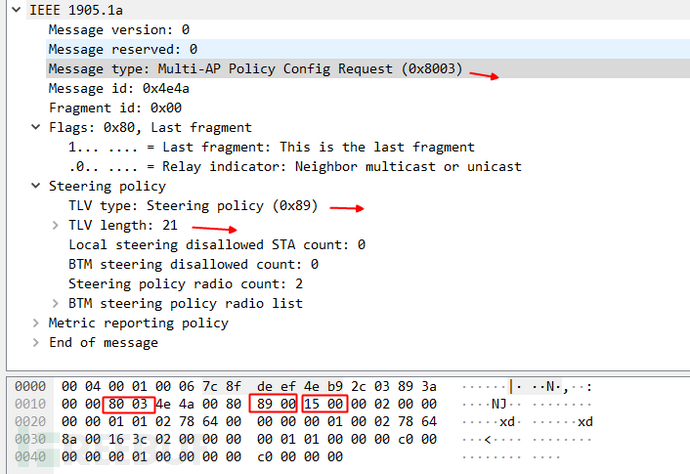Select the Relay indicator bit field row
Image resolution: width=690 pixels, height=474 pixels.
point(295,166)
